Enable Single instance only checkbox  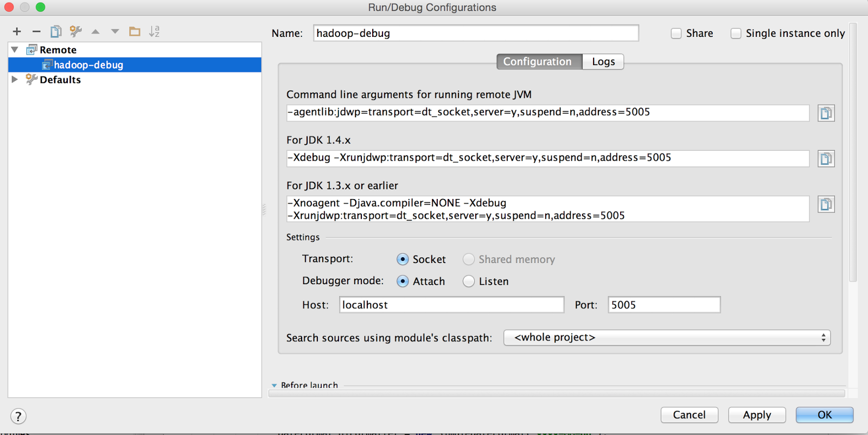point(736,34)
